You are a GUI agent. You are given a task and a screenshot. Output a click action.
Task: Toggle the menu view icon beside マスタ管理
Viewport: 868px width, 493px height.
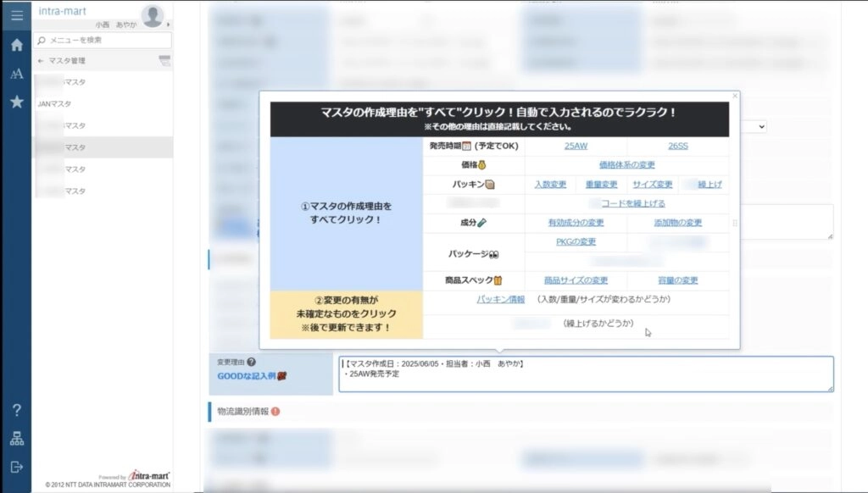point(164,60)
